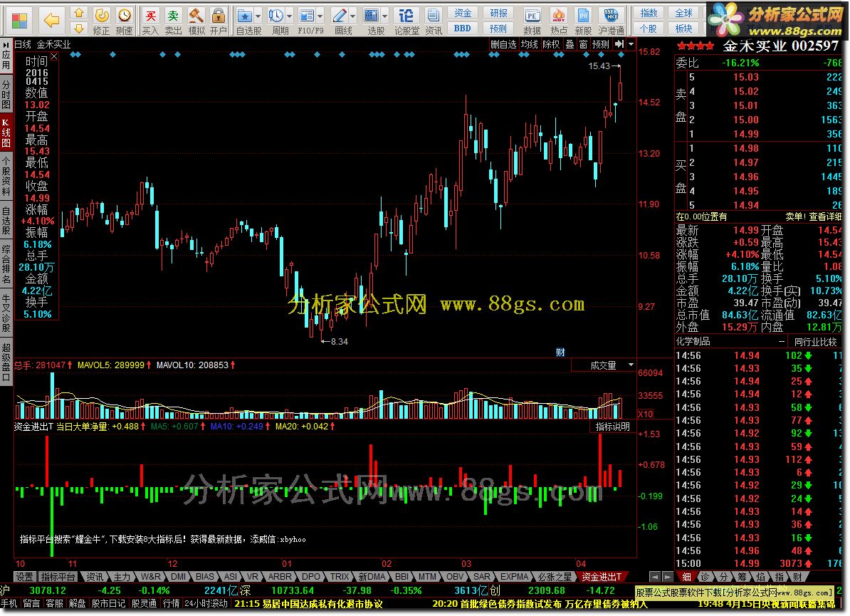
Task: Select the 细 detail tab in right panel
Action: click(686, 577)
